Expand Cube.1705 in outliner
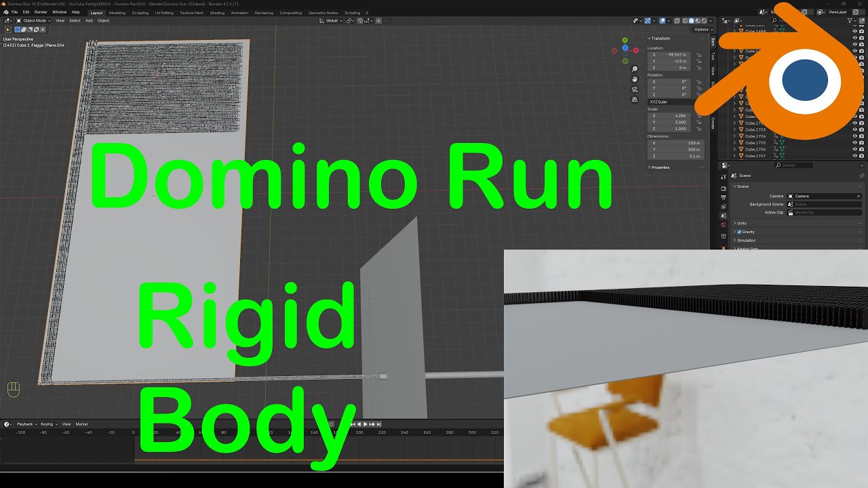Viewport: 868px width, 488px height. point(734,143)
